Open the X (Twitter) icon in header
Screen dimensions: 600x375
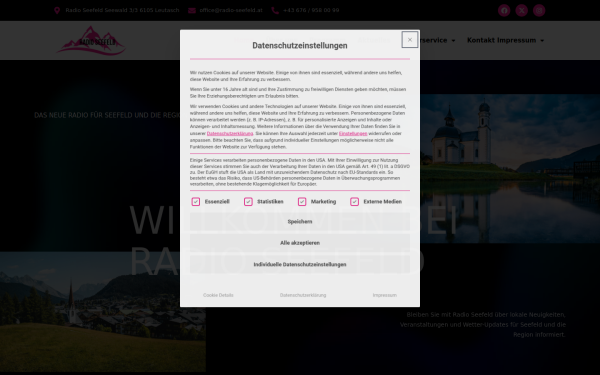pos(522,10)
